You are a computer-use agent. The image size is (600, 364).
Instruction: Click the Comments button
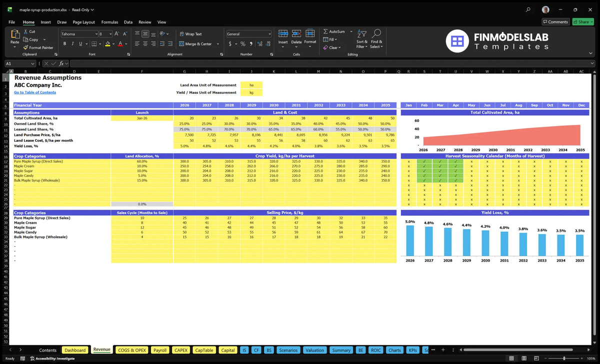click(x=555, y=22)
